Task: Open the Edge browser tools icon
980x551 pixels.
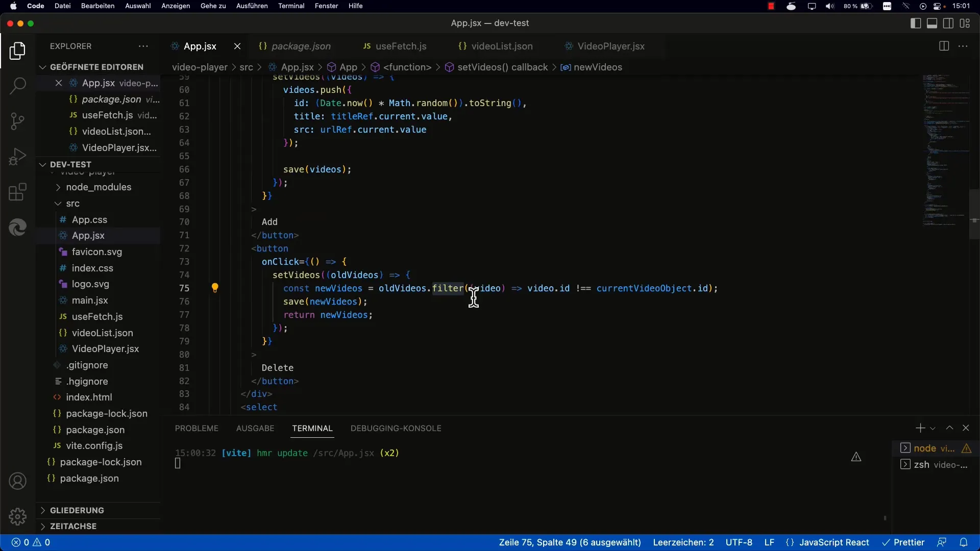Action: pos(17,227)
